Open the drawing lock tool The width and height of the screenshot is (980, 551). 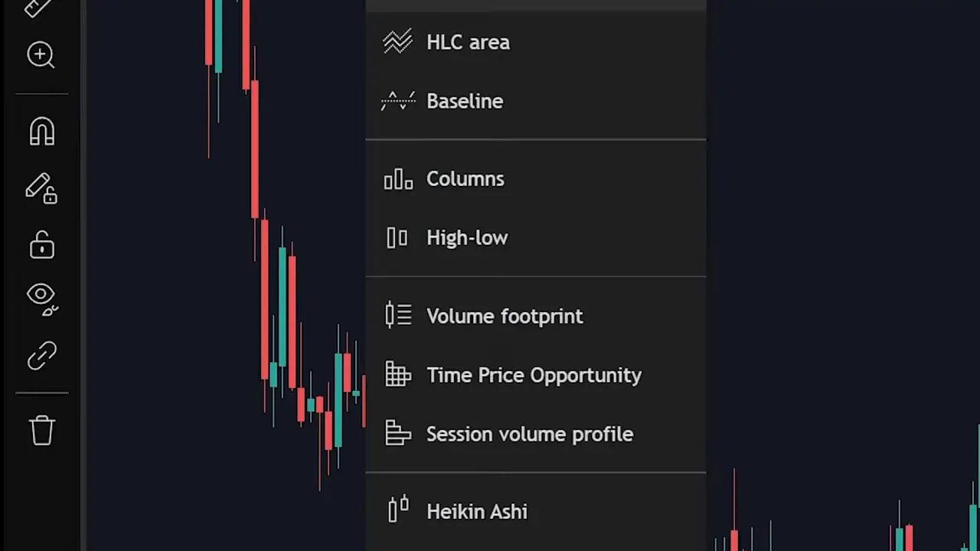tap(41, 189)
